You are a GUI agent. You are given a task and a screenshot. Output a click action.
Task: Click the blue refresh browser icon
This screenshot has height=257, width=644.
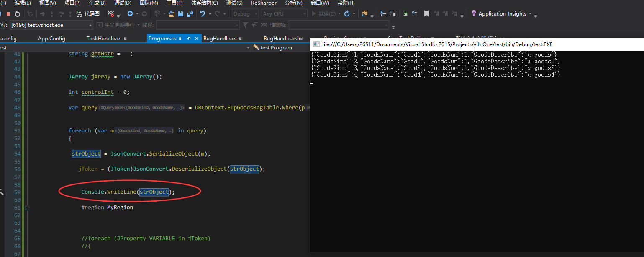coord(347,14)
